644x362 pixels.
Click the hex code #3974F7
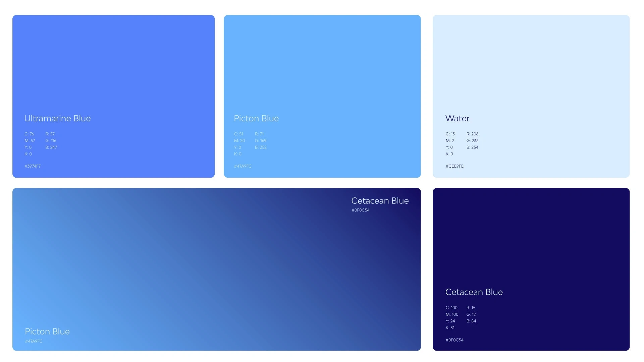pos(33,166)
